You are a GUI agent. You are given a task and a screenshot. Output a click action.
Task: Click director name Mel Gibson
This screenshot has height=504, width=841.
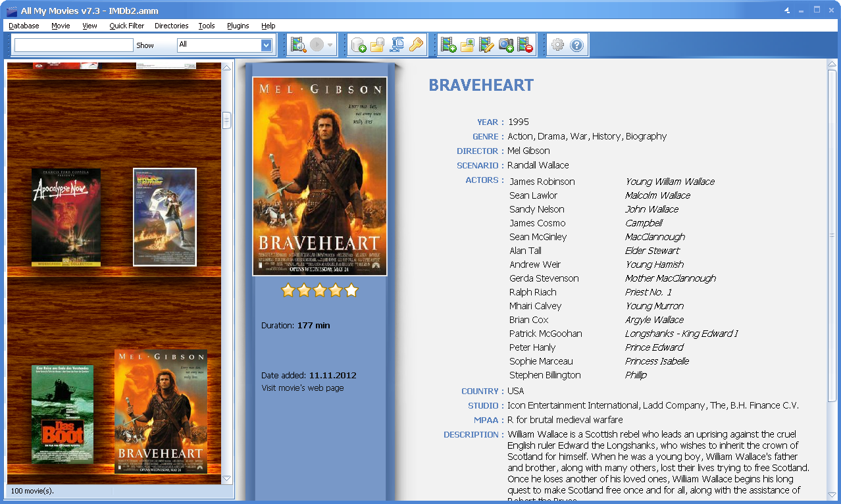coord(528,151)
